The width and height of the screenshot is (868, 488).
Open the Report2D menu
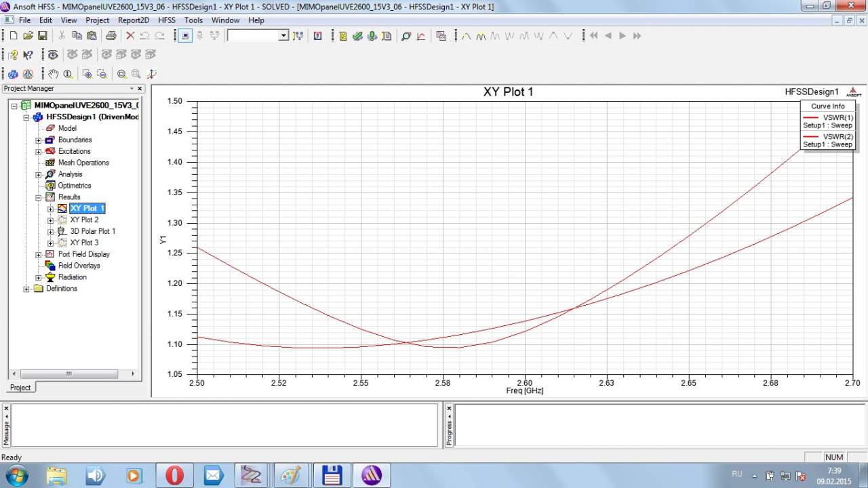134,20
